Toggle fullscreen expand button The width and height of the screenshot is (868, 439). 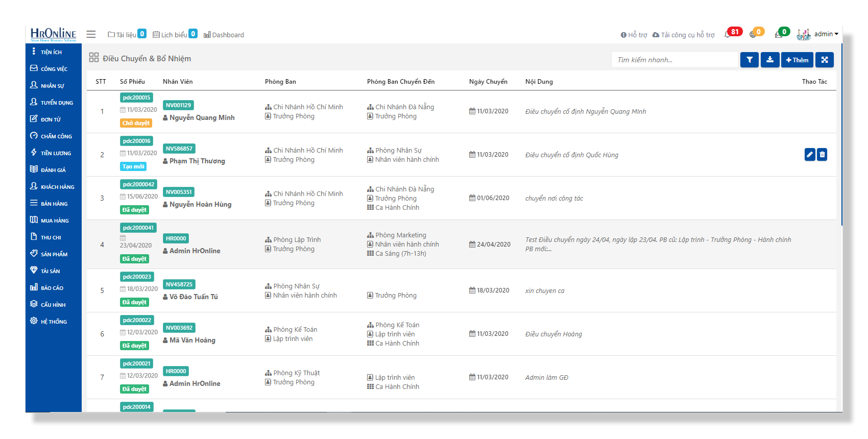[x=825, y=60]
